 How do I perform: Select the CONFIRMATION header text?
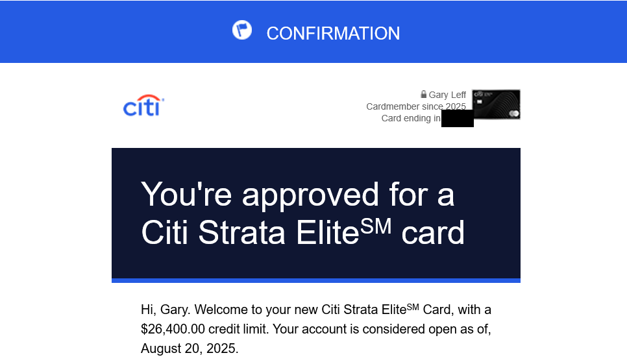pos(333,34)
